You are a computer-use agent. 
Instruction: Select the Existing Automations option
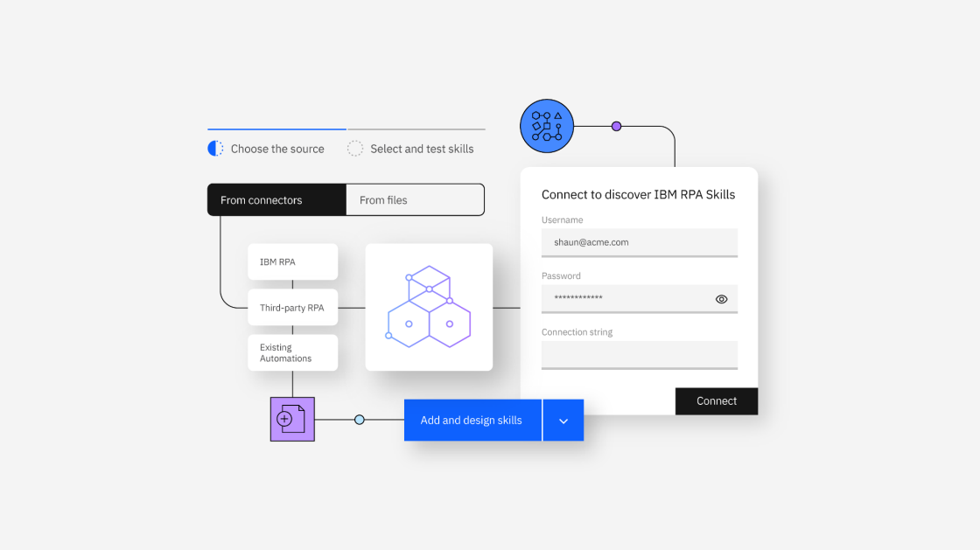(292, 352)
